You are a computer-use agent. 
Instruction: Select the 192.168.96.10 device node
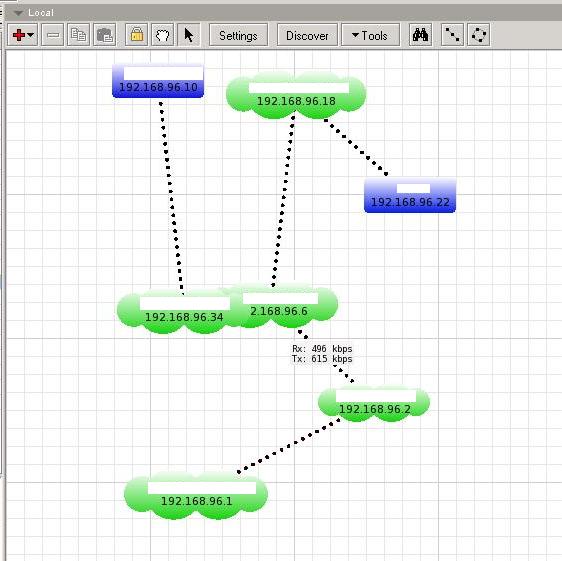pos(158,81)
